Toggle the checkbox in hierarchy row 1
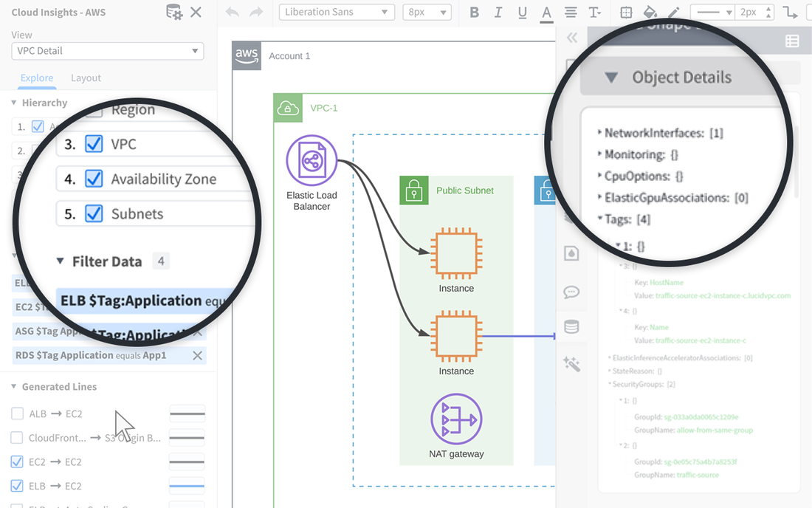This screenshot has height=508, width=812. pos(38,126)
